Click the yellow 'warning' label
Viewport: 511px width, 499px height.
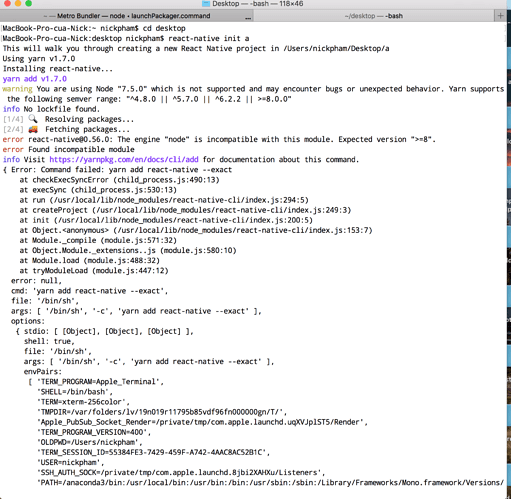[17, 89]
